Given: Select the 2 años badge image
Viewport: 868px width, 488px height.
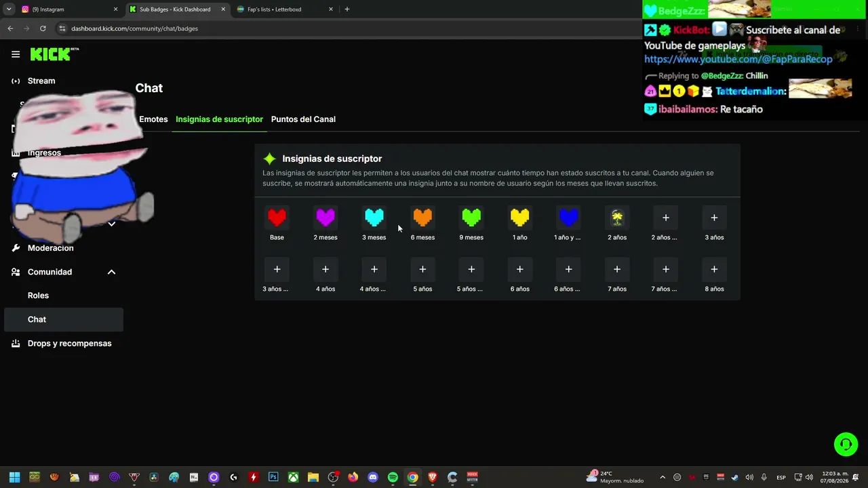Looking at the screenshot, I should click(617, 218).
